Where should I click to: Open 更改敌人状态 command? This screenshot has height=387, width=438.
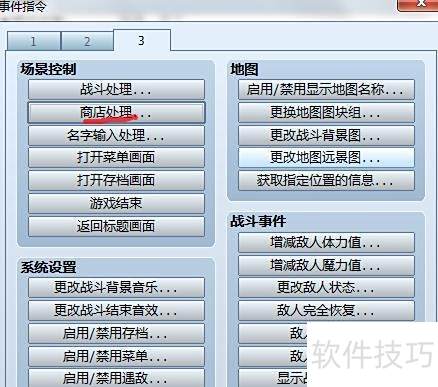point(326,288)
